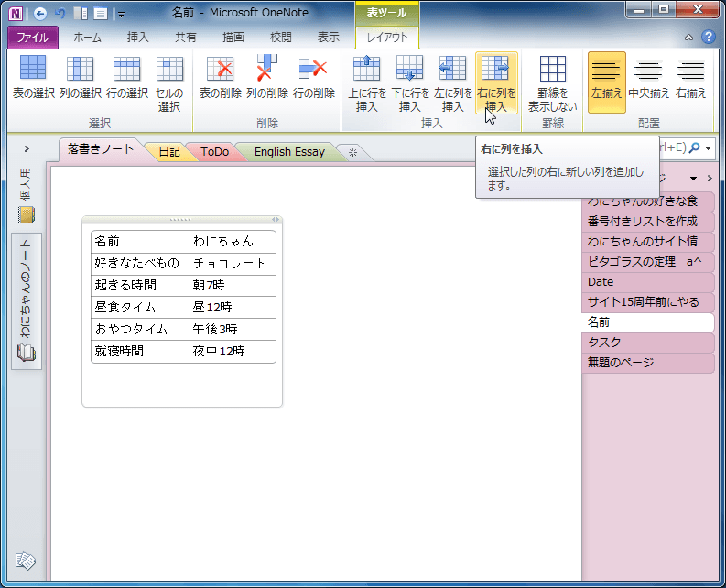Create a new section with the asterisk tab

coord(352,152)
